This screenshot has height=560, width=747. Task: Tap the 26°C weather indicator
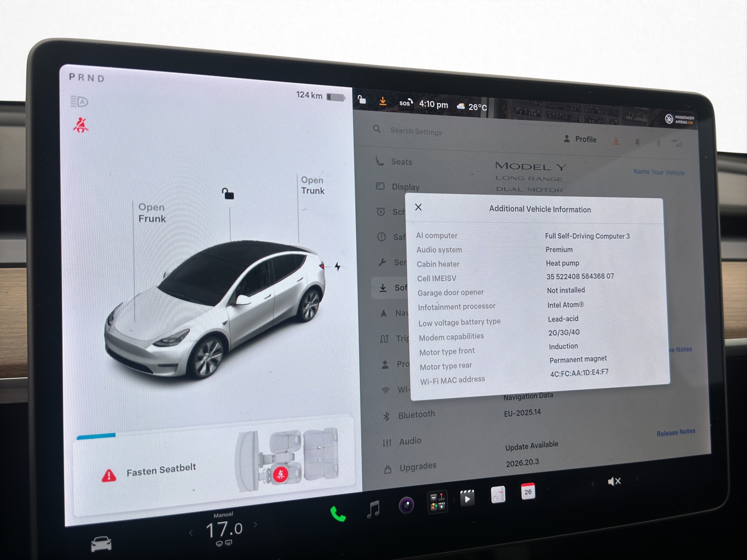pos(472,106)
